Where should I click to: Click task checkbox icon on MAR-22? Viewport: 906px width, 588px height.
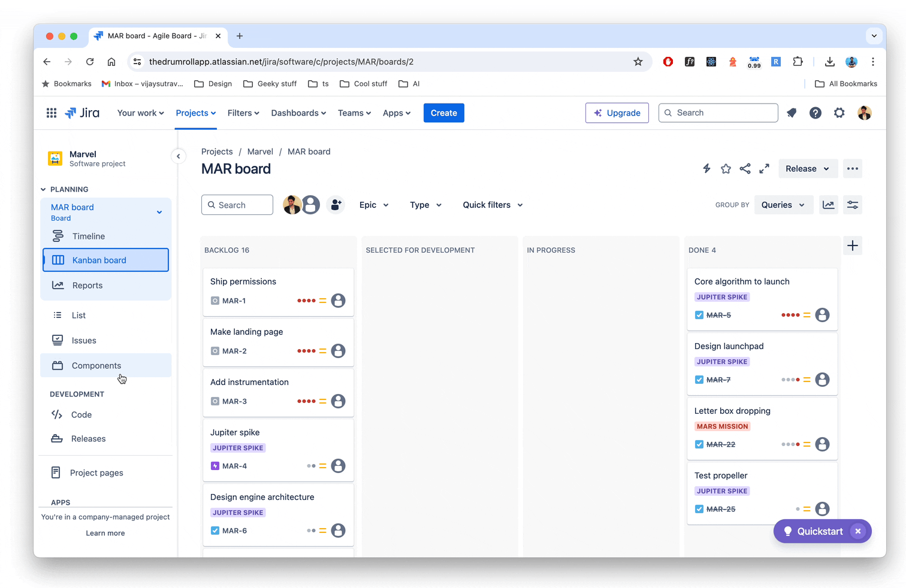(x=699, y=444)
